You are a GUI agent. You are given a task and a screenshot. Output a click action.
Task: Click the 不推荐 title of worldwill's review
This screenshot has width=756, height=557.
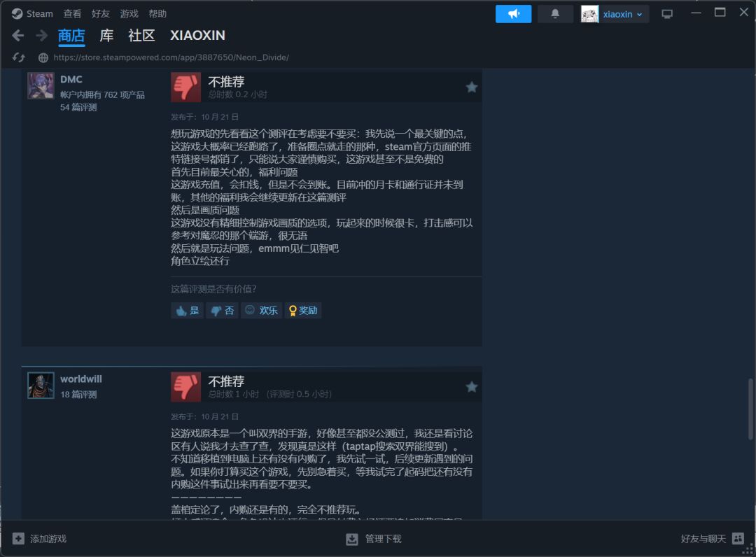point(226,381)
